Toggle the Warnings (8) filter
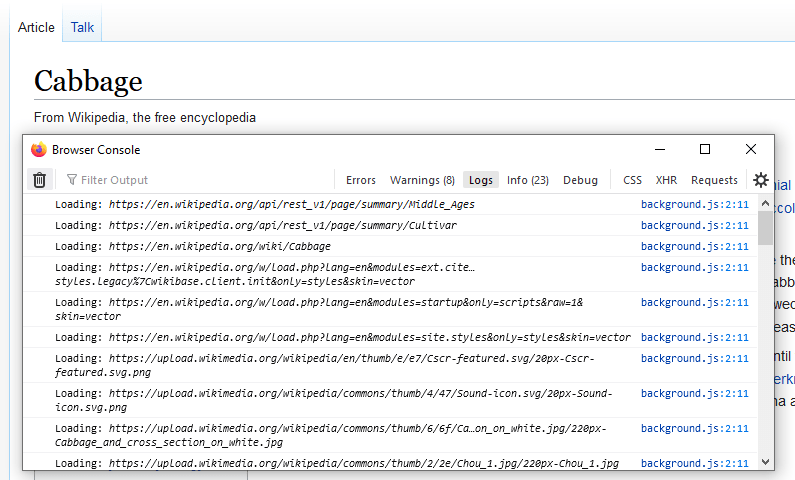 (422, 180)
